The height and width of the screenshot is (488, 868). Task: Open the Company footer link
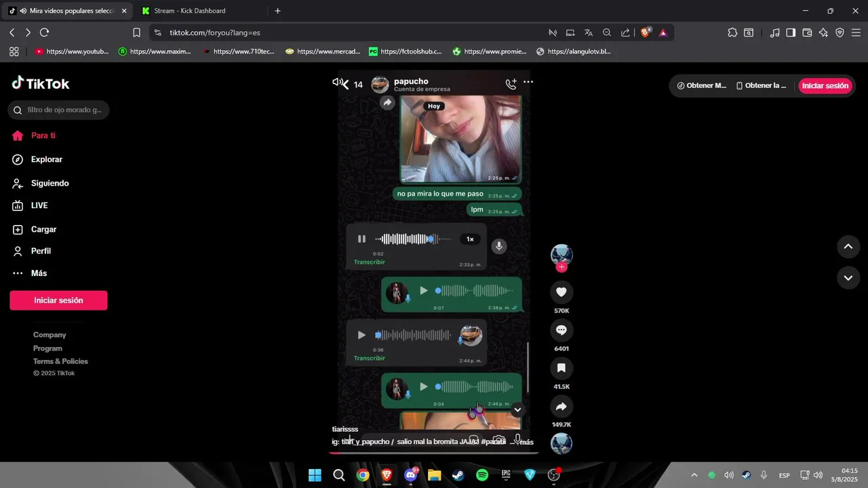[50, 335]
